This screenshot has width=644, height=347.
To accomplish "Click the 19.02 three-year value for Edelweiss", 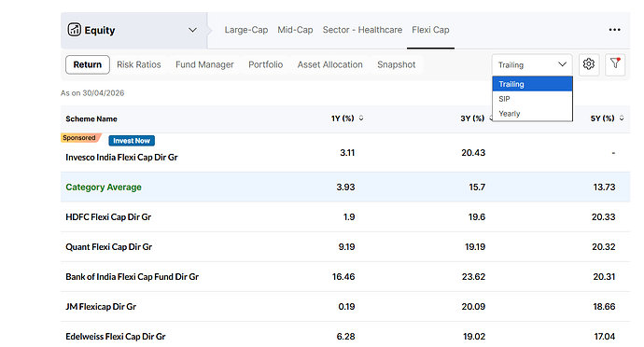I will (474, 337).
